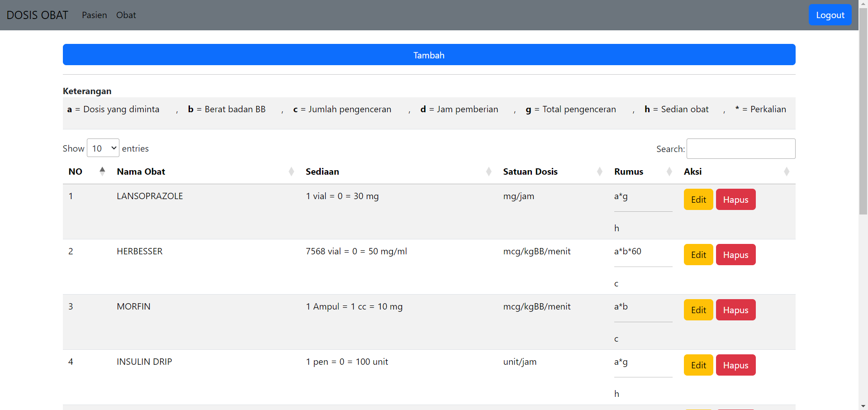Open the Pasien menu item
The height and width of the screenshot is (410, 868).
[94, 15]
